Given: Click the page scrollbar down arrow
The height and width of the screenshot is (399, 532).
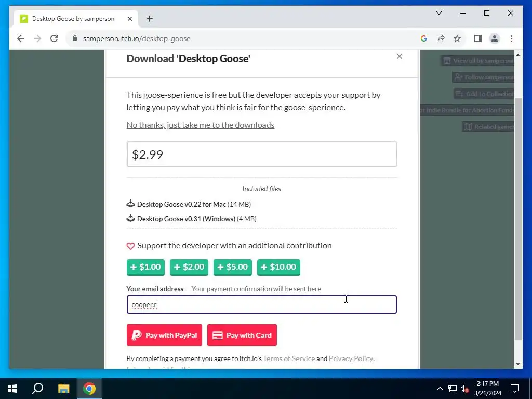Looking at the screenshot, I should click(x=518, y=364).
